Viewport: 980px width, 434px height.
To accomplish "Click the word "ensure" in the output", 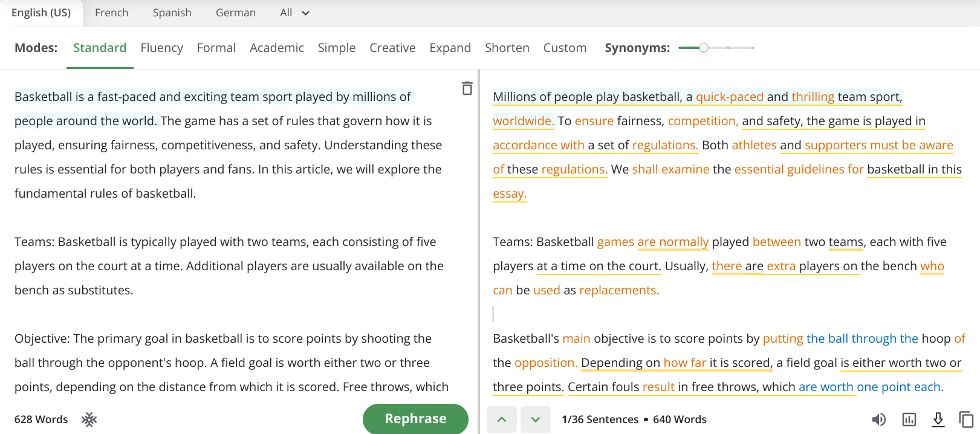I will [594, 121].
